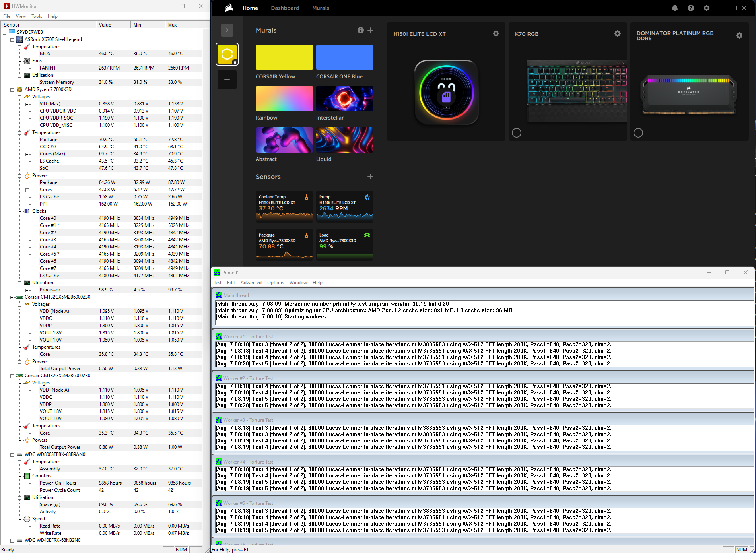The width and height of the screenshot is (756, 553).
Task: Select the CORSAIR ONE Blue mural swatch
Action: [x=345, y=57]
